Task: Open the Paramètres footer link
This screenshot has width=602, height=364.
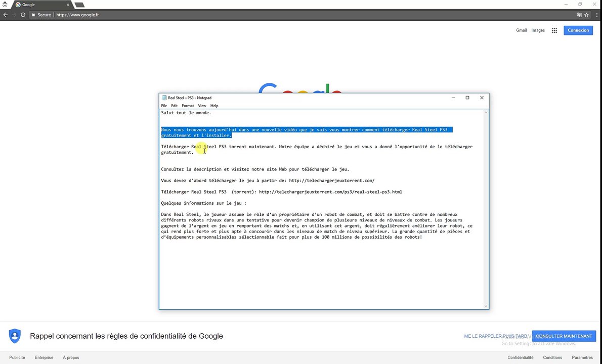Action: (582, 357)
